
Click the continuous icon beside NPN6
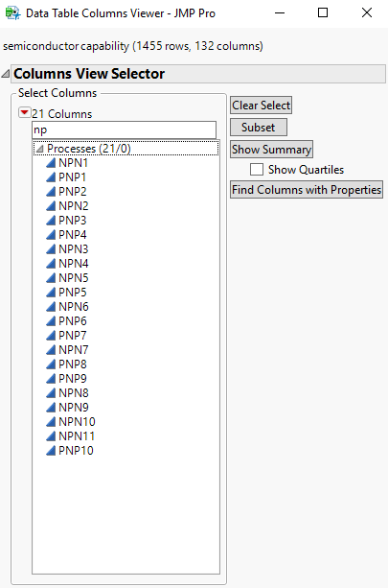51,306
